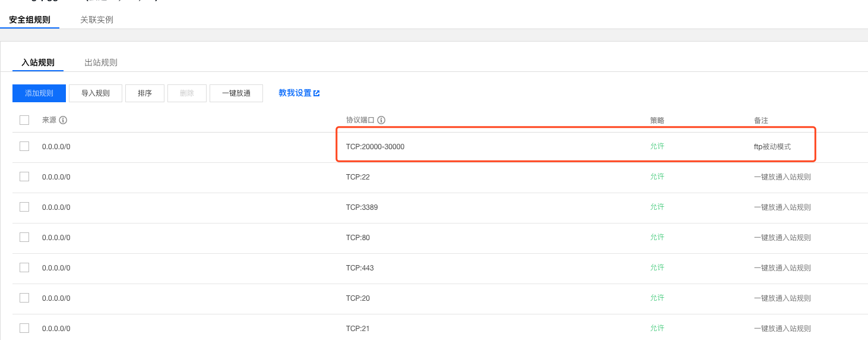Image resolution: width=868 pixels, height=340 pixels.
Task: Click the TCP:20000-30000 port cell
Action: pos(375,146)
